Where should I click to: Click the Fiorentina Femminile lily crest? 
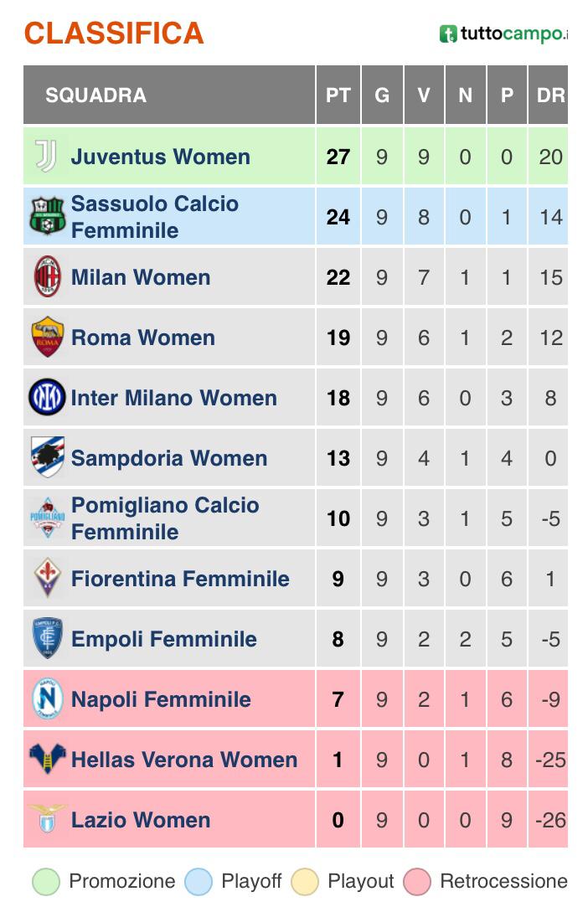pos(48,578)
